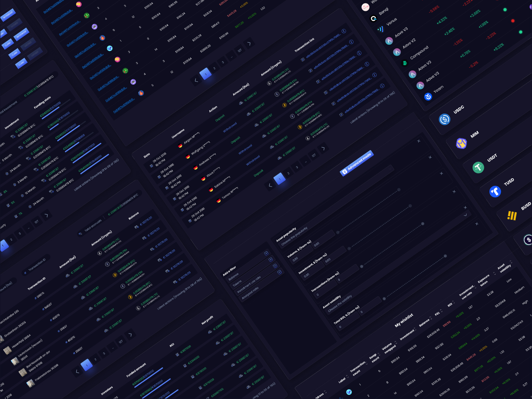
Task: Click transaction ID #94567
Action: click(47, 306)
